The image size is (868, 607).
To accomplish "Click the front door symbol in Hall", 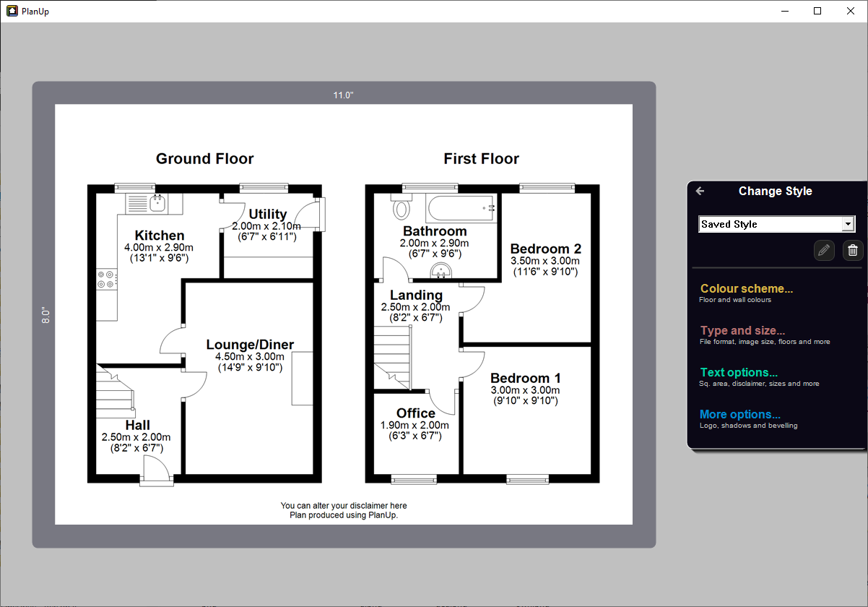I will pyautogui.click(x=157, y=472).
